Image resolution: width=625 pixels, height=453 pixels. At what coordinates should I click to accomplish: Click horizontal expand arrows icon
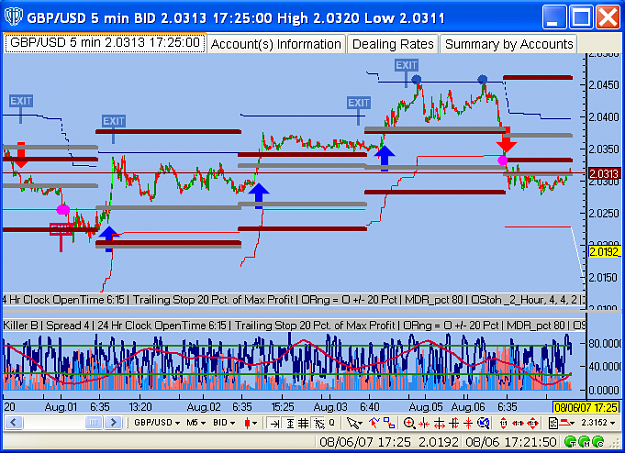[439, 423]
